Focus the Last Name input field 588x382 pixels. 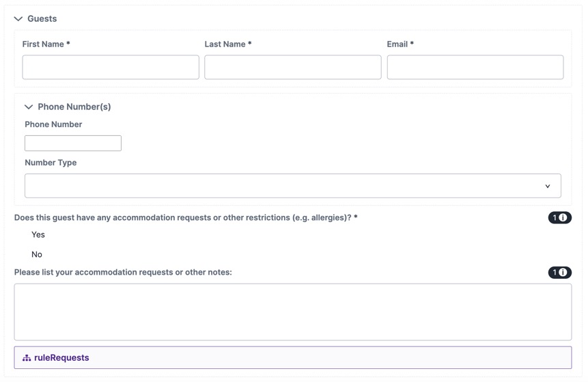[293, 67]
